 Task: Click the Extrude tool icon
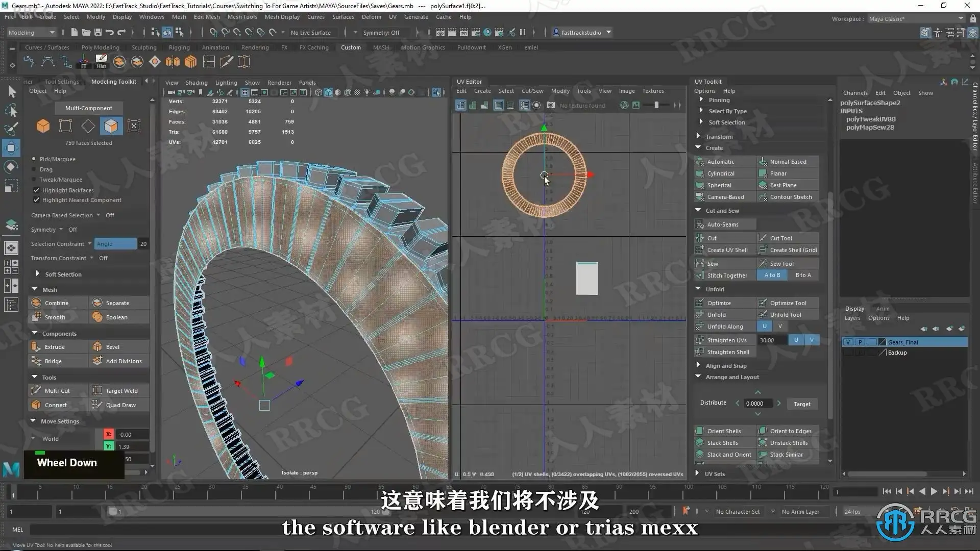click(36, 347)
